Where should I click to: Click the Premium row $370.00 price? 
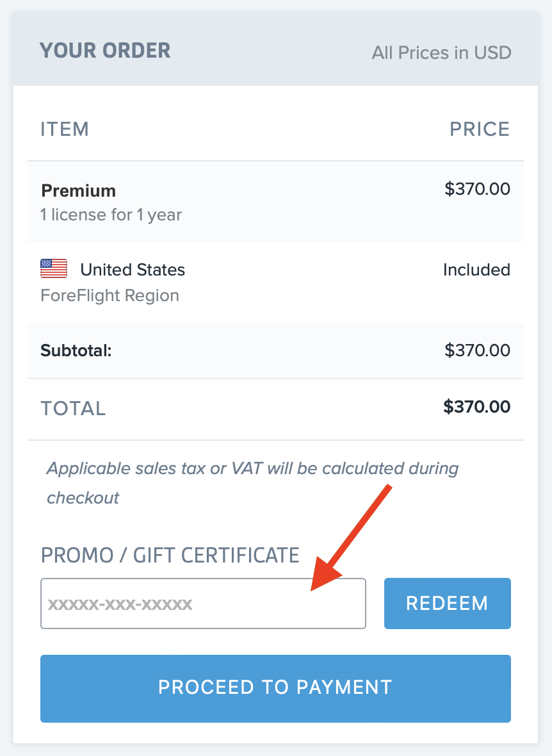477,189
